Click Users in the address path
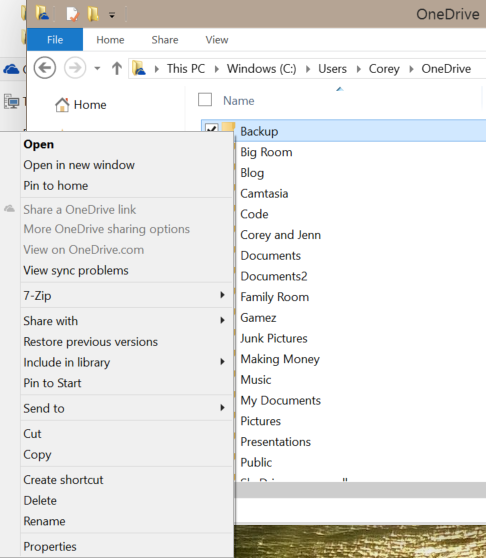This screenshot has width=486, height=558. 332,68
